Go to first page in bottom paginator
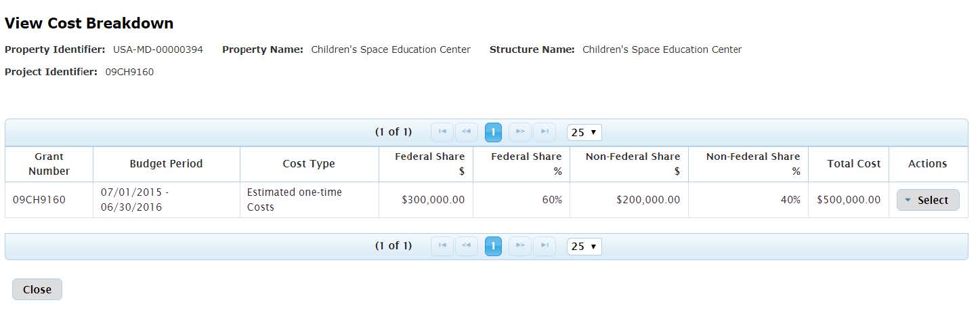 [442, 246]
